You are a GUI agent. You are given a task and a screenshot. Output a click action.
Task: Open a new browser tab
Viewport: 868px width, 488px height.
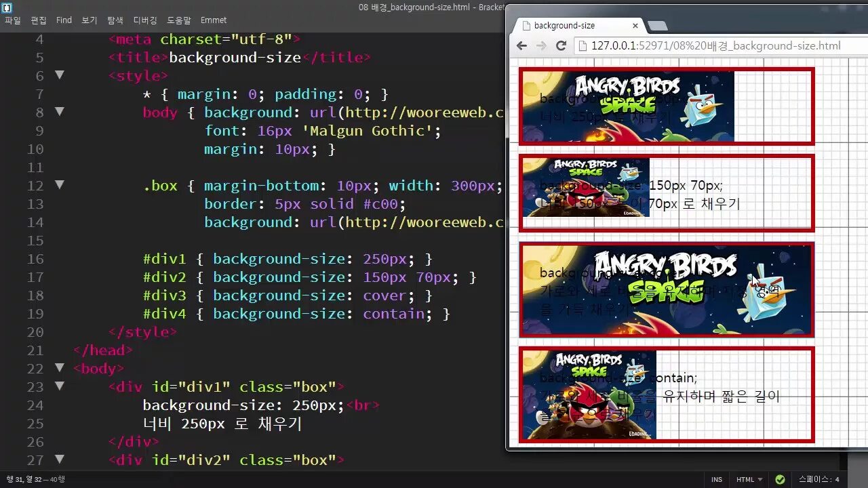click(658, 26)
